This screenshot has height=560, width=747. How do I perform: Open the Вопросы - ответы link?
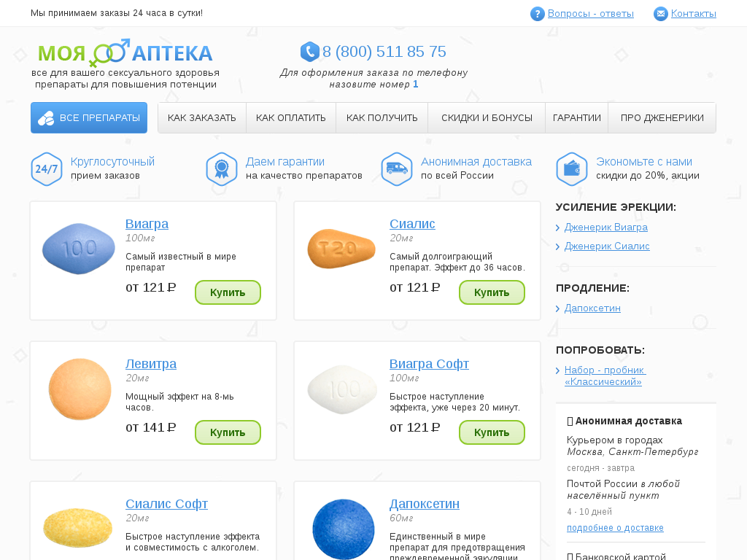point(591,13)
